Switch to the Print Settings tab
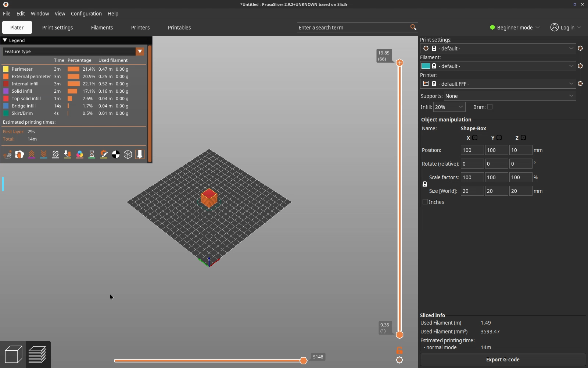This screenshot has width=588, height=368. [57, 28]
